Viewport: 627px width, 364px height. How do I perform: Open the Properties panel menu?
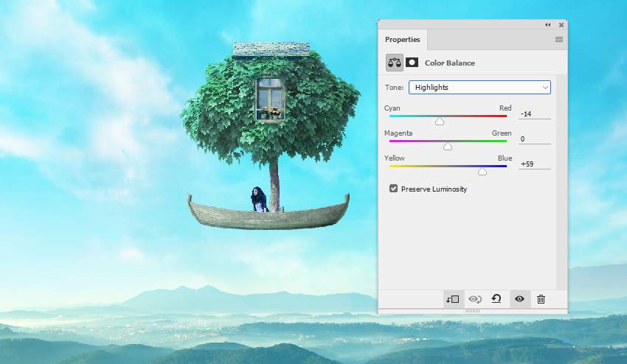[559, 39]
